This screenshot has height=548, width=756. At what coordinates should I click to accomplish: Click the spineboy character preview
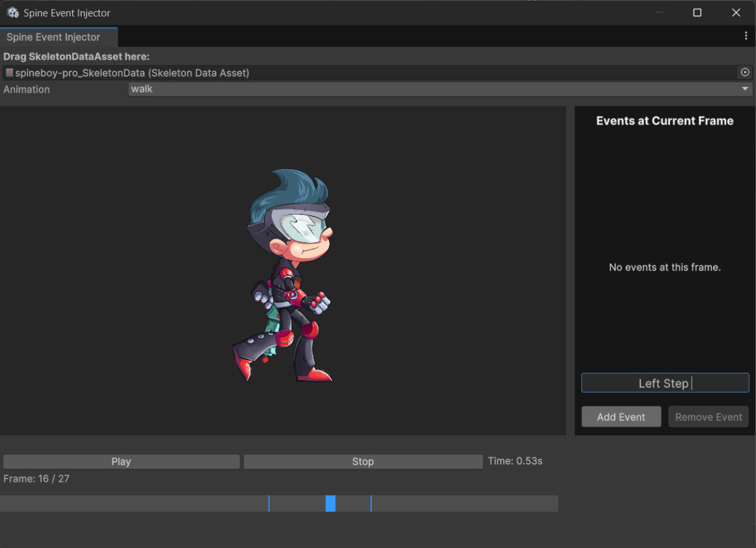click(x=284, y=275)
